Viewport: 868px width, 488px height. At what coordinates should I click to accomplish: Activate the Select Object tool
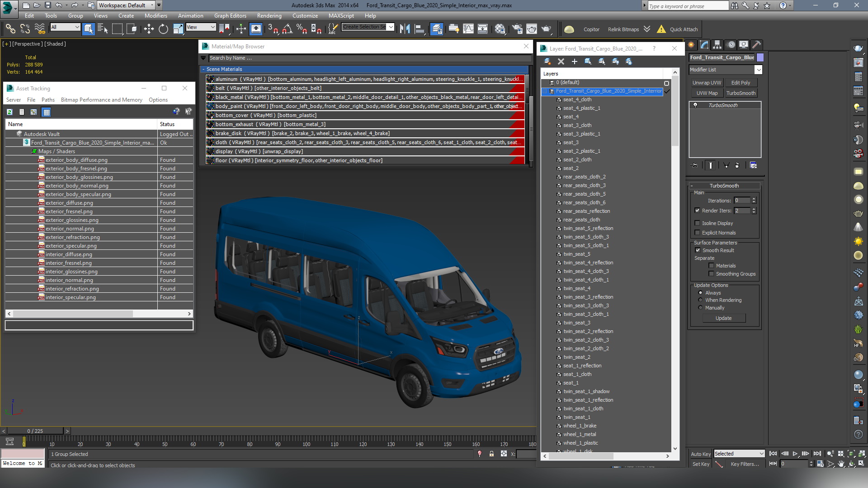click(89, 29)
